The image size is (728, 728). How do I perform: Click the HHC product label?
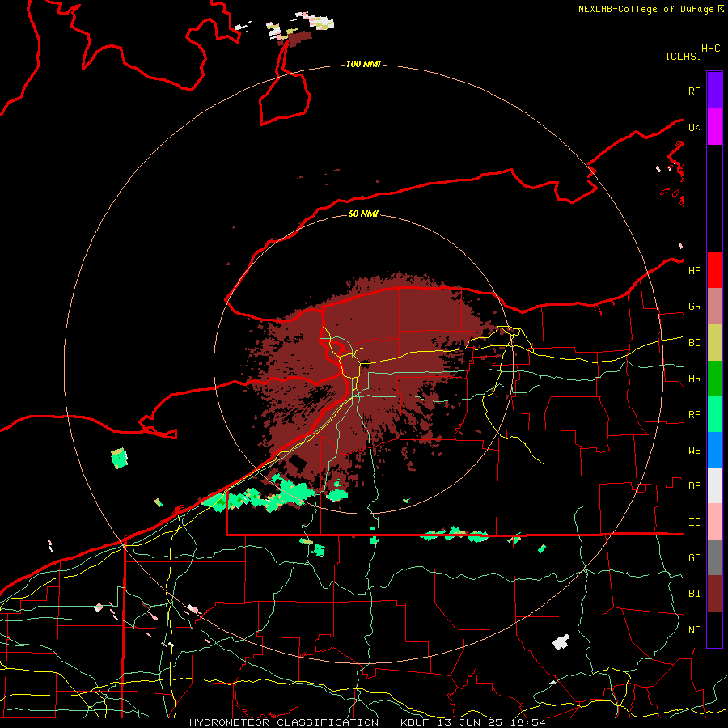click(711, 49)
